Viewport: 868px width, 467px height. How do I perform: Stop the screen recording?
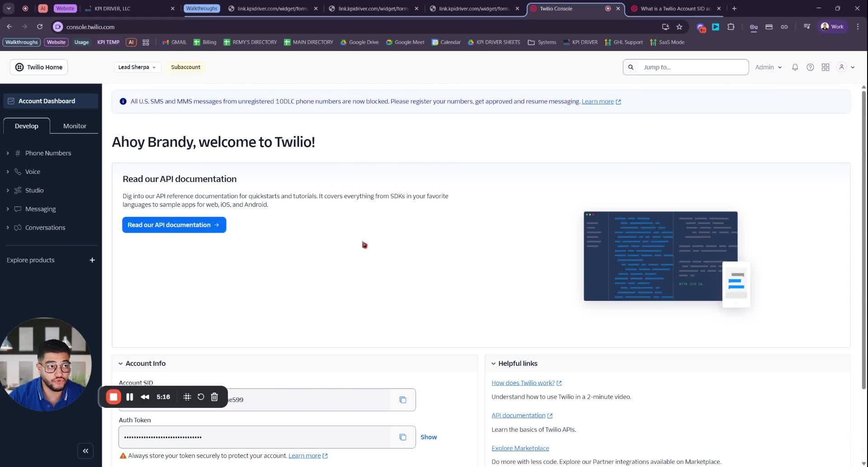113,397
